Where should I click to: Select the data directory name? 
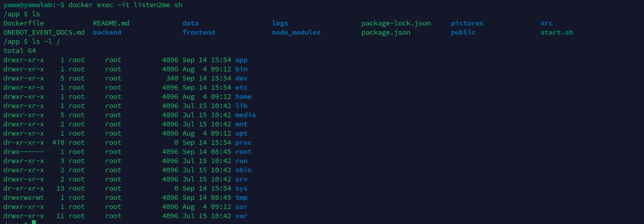[x=191, y=23]
